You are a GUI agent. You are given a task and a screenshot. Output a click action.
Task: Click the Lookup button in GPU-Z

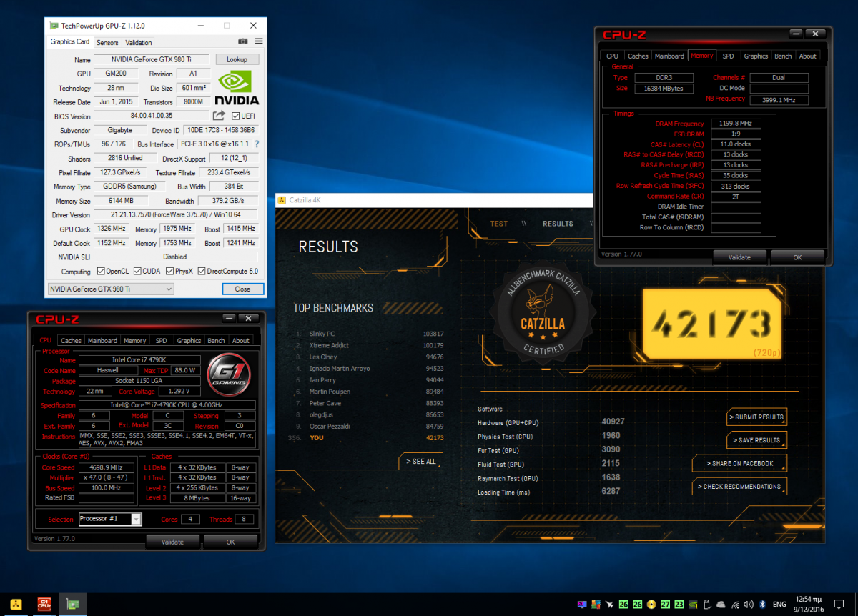pyautogui.click(x=237, y=59)
